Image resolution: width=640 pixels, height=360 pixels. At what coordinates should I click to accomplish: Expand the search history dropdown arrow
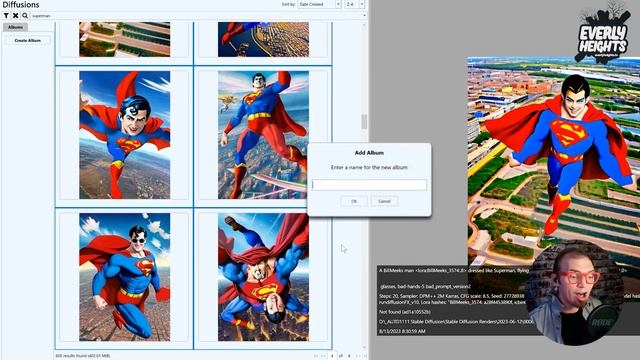click(364, 16)
